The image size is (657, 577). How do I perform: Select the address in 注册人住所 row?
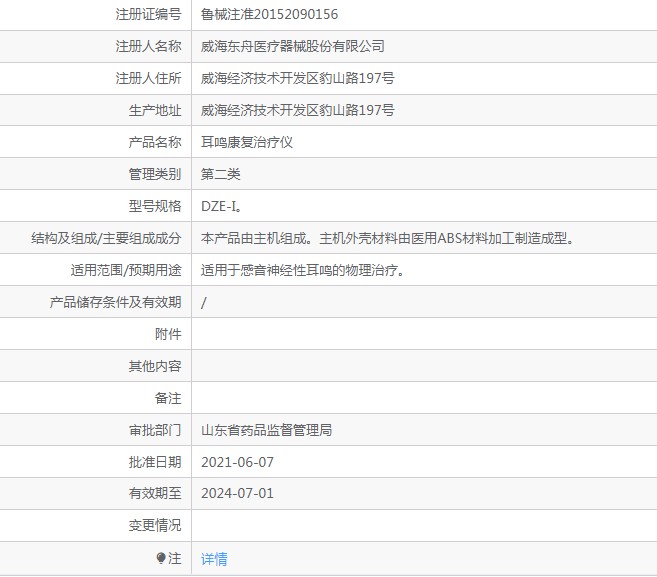(298, 78)
